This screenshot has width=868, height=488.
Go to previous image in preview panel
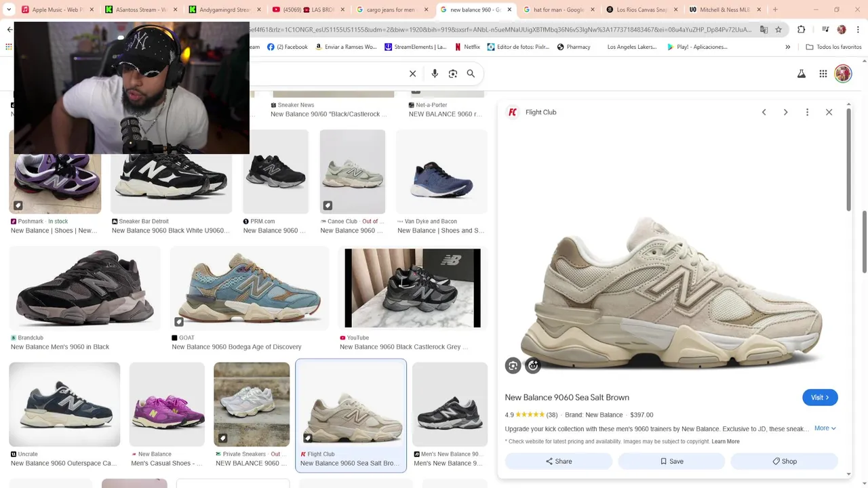764,113
